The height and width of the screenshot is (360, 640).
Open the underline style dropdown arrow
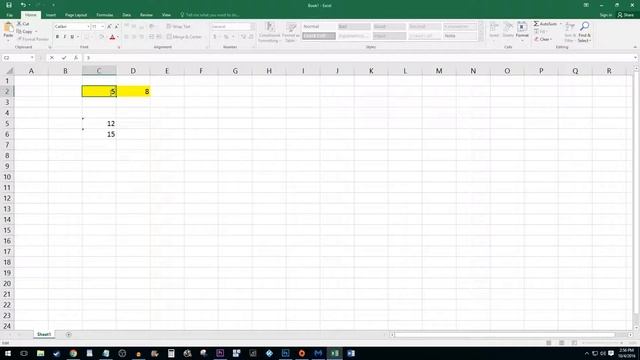click(x=78, y=37)
